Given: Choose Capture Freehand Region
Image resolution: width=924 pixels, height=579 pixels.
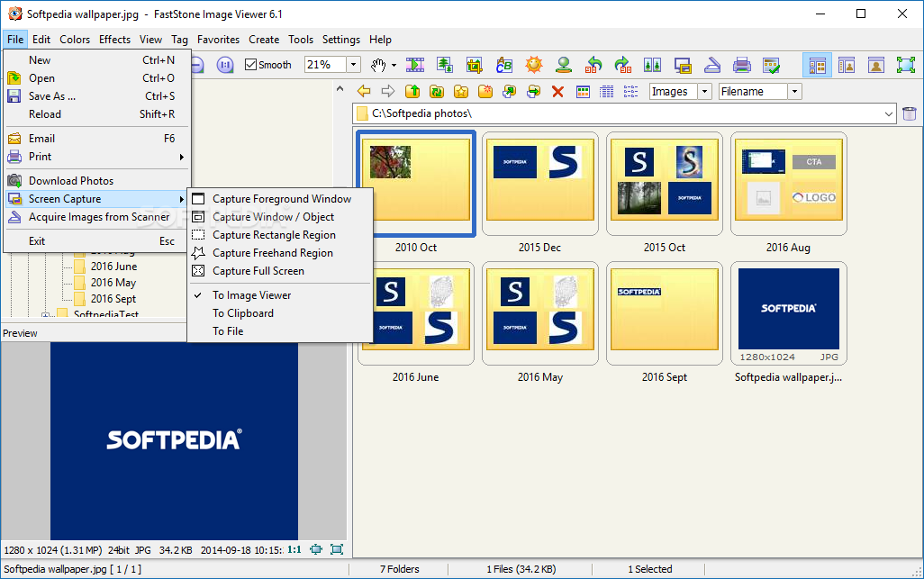Looking at the screenshot, I should [x=279, y=253].
